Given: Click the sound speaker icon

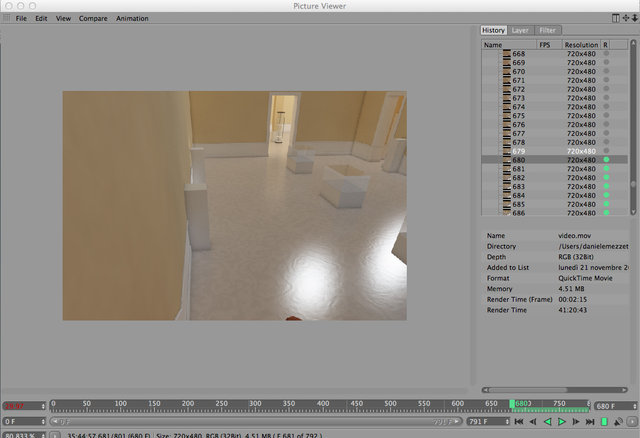Looking at the screenshot, I should [618, 422].
